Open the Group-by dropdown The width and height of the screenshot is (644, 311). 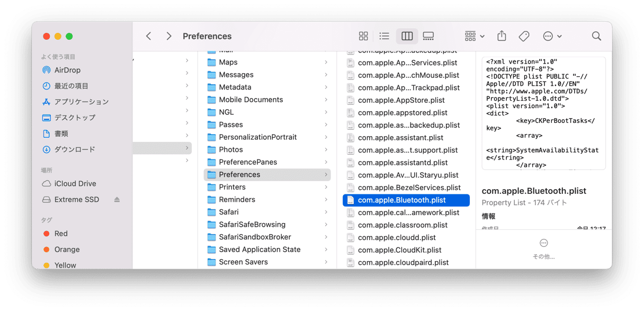point(475,36)
